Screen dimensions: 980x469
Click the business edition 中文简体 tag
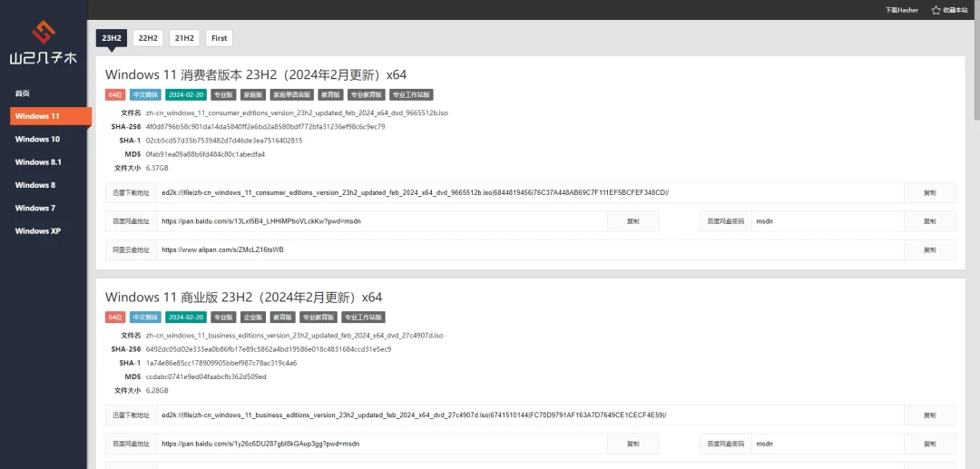(145, 318)
